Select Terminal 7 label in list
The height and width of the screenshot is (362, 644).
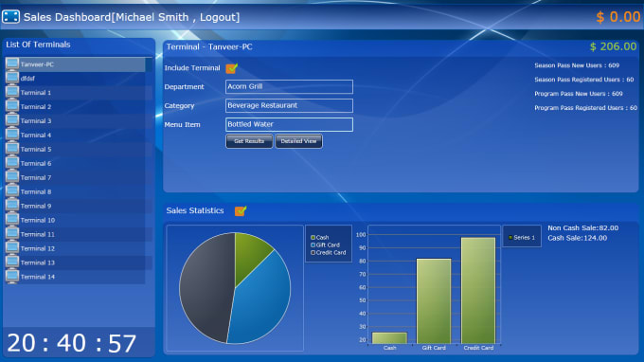[x=36, y=178]
